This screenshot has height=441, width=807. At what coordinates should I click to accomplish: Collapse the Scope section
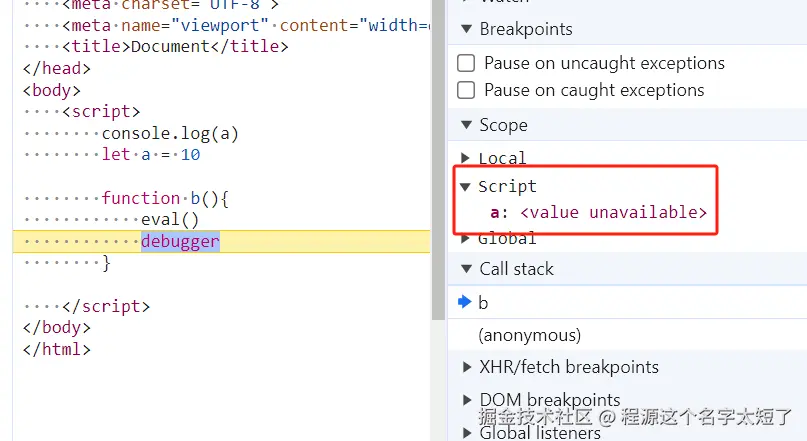coord(467,125)
